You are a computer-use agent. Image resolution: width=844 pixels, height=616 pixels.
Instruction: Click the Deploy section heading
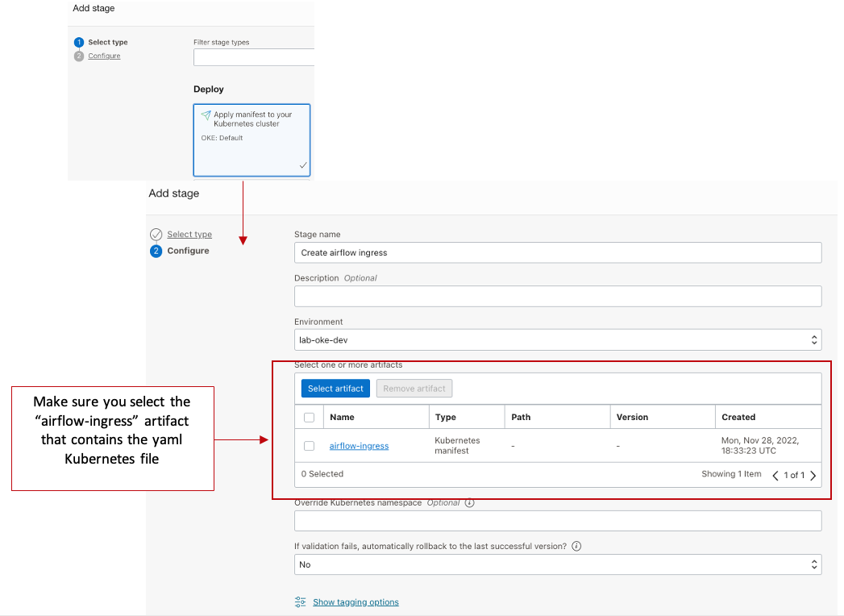point(208,89)
